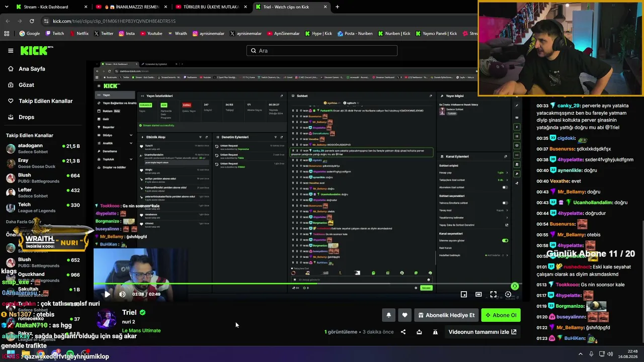Share the clip using the share icon

click(x=403, y=332)
